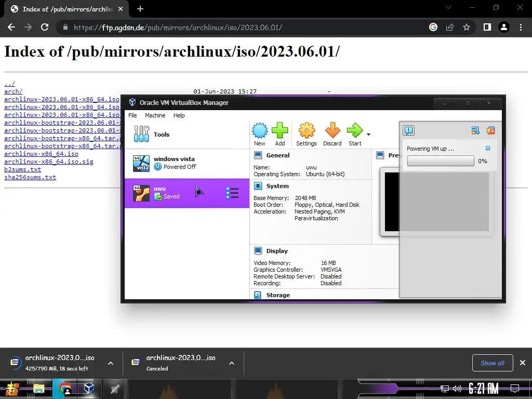Click the System section chip icon
The width and height of the screenshot is (532, 399).
click(x=258, y=186)
